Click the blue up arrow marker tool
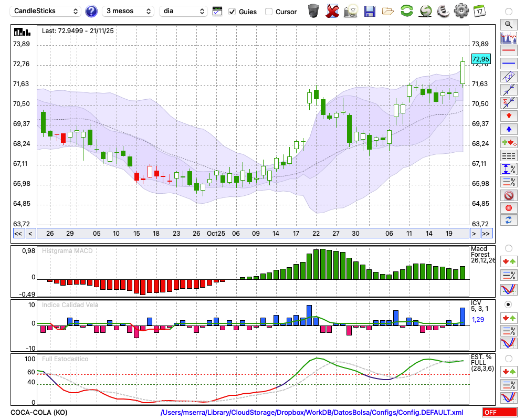 coord(508,129)
